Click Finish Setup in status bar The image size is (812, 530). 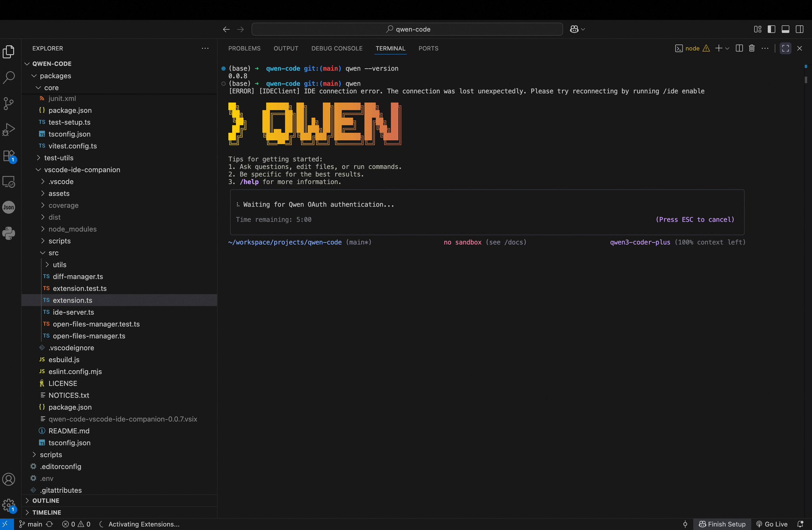tap(722, 524)
